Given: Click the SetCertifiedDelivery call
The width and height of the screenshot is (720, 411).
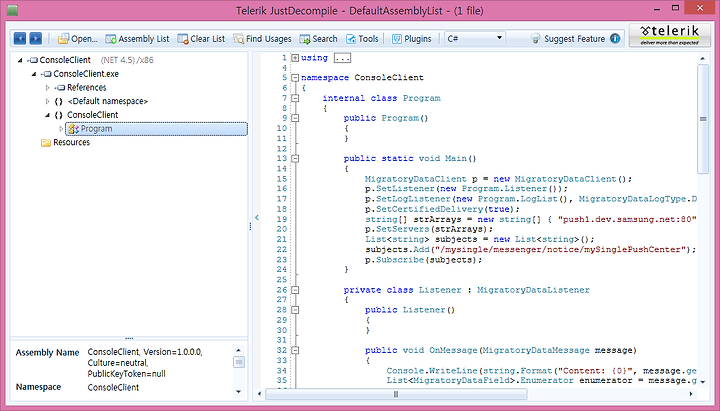Looking at the screenshot, I should (x=429, y=209).
